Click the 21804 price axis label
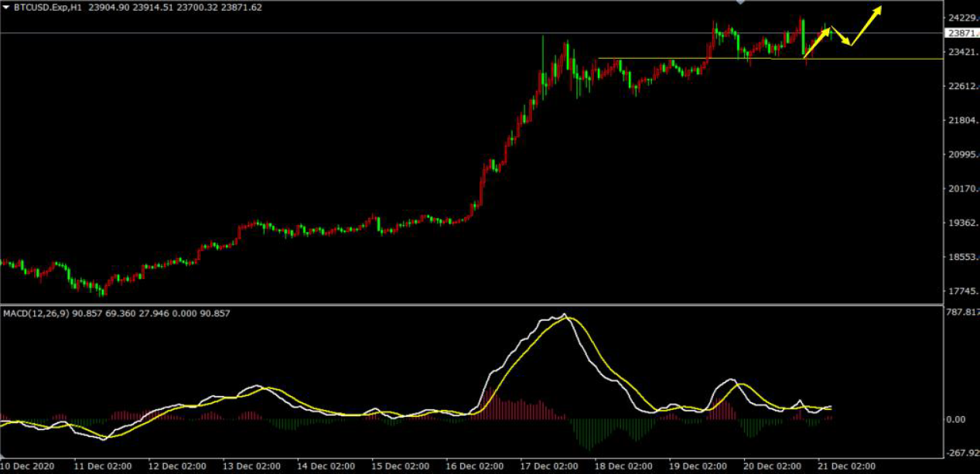 coord(963,121)
